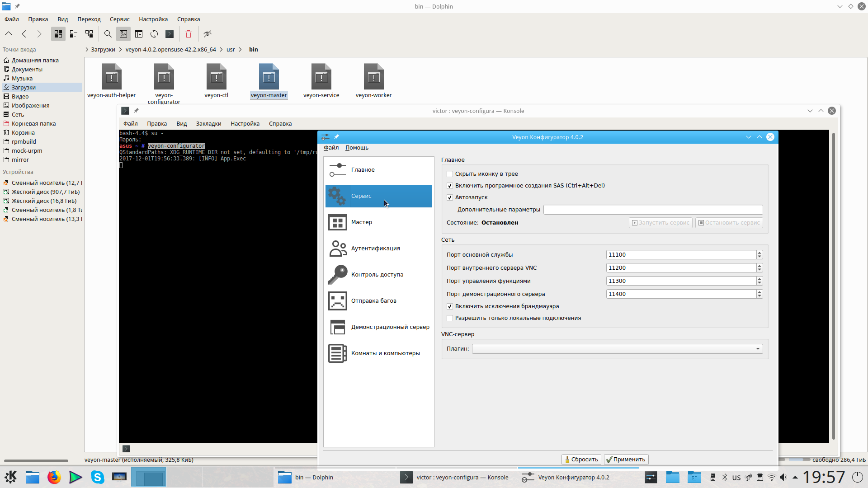Disable the autostart checkbox
Screen dimensions: 868x488
click(x=450, y=197)
